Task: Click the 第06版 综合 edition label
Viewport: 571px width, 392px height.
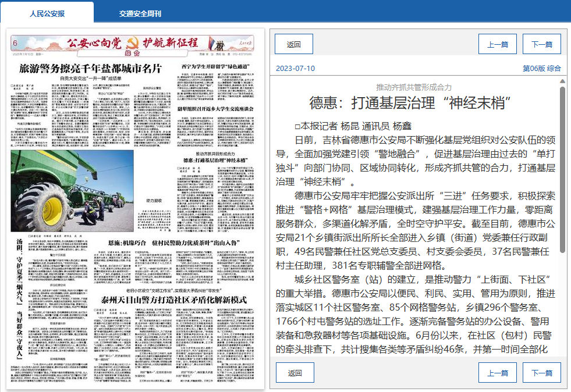Action: coord(541,68)
